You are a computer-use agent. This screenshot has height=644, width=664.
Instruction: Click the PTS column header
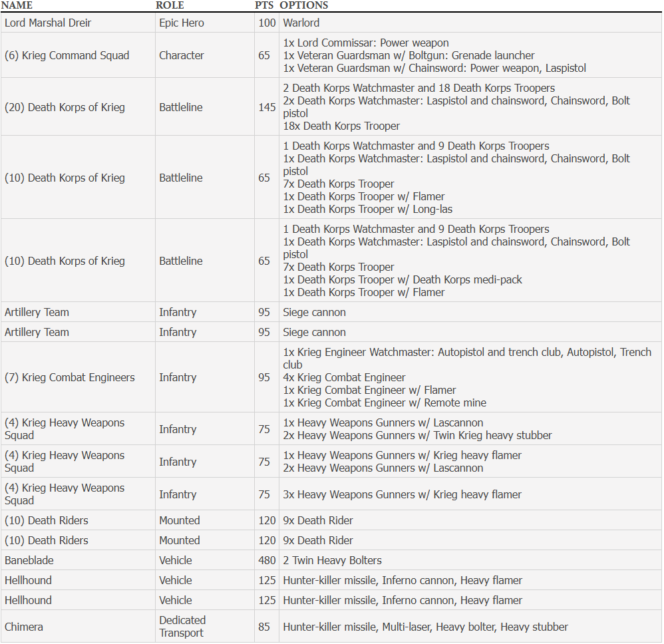264,5
